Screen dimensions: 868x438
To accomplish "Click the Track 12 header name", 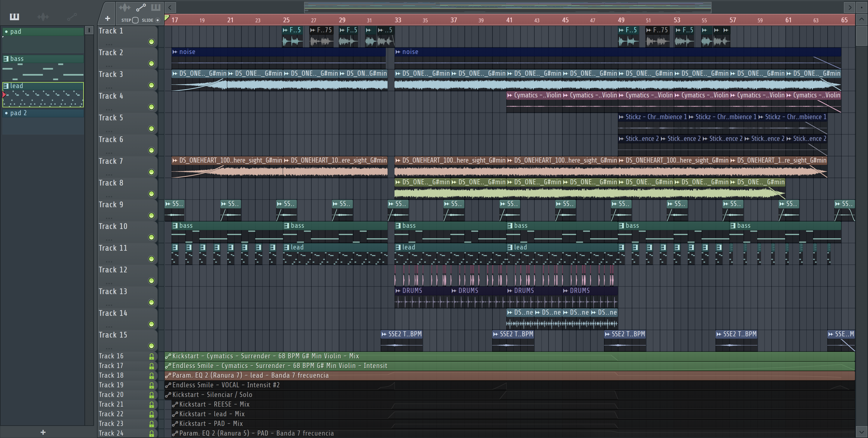I will tap(113, 270).
